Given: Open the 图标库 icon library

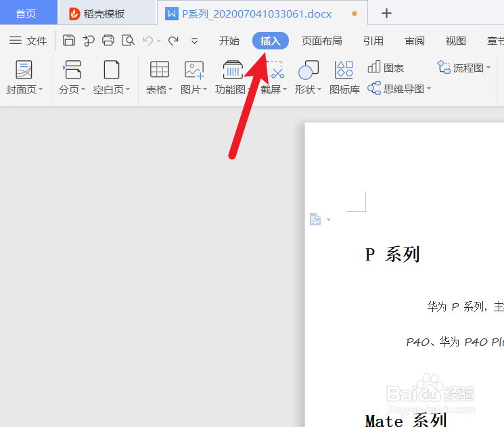Looking at the screenshot, I should tap(344, 77).
